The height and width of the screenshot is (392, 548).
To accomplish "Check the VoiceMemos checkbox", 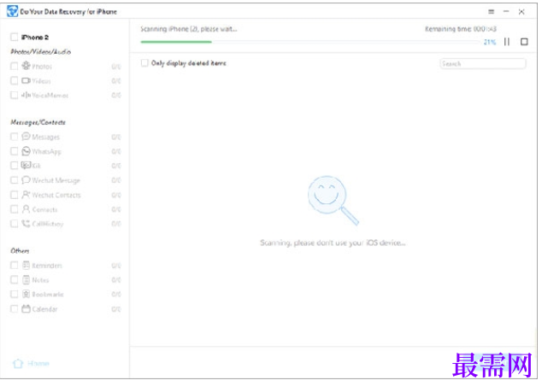I will (14, 95).
